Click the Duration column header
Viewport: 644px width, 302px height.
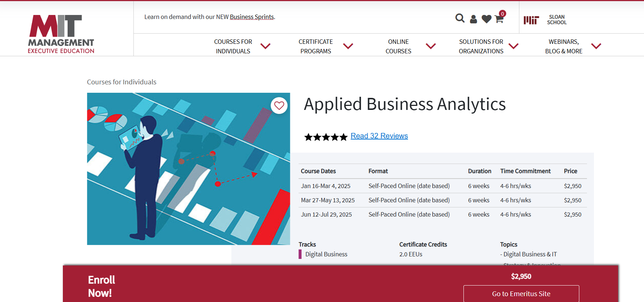tap(480, 171)
